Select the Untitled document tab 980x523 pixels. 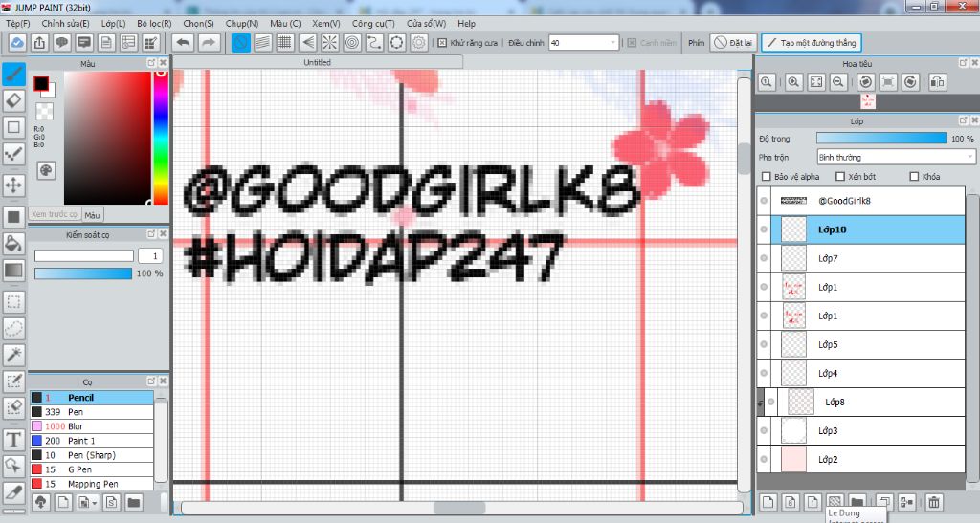tap(318, 62)
